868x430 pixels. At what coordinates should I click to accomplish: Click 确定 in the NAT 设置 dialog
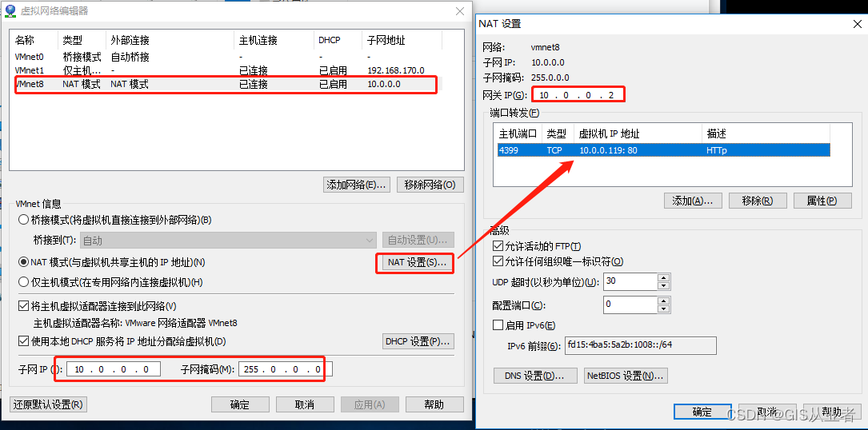702,412
